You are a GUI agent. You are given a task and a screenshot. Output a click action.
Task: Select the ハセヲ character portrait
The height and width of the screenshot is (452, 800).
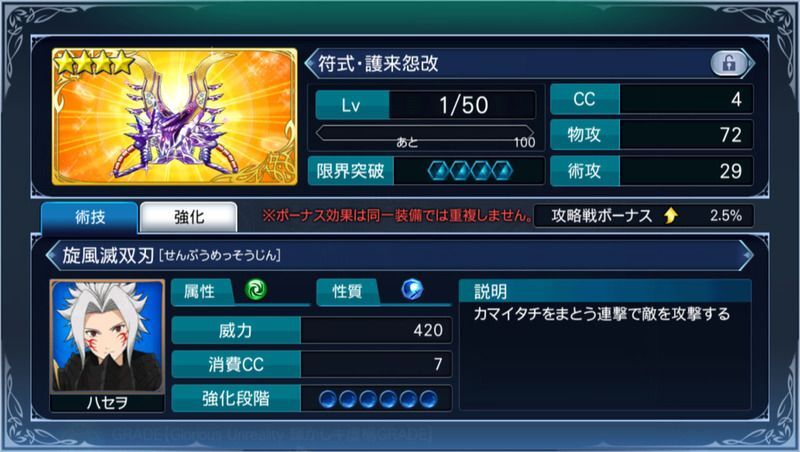click(107, 337)
